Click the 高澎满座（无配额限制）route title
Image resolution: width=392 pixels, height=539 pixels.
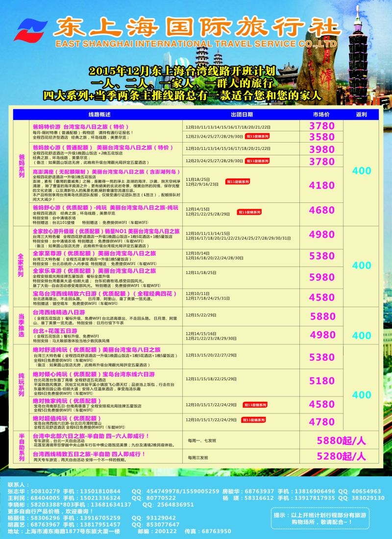(106, 171)
